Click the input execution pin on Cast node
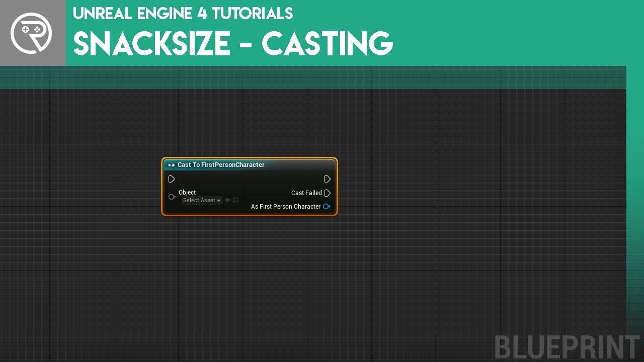 pos(172,179)
